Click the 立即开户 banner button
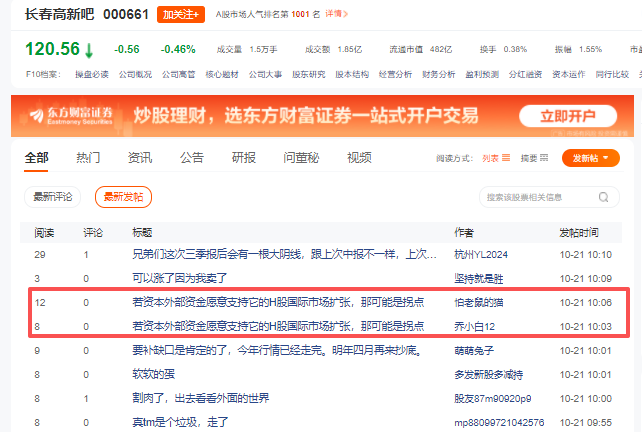The height and width of the screenshot is (432, 642). 568,116
